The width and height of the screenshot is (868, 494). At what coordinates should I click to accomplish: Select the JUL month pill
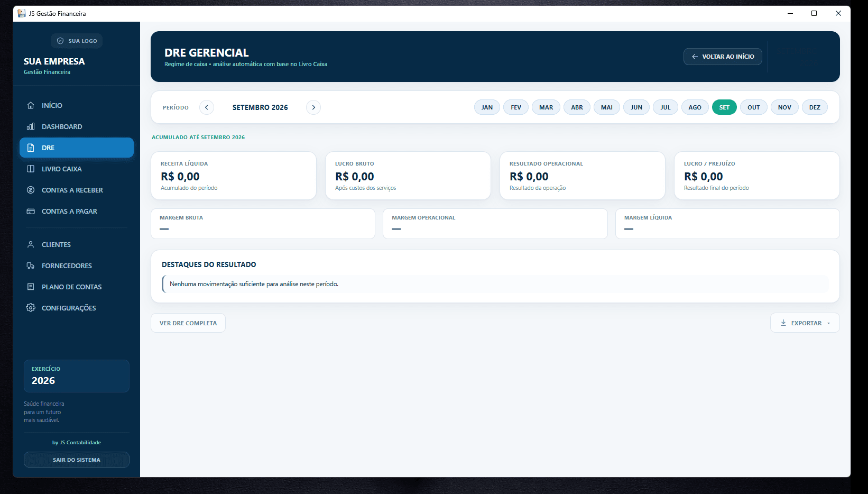666,107
